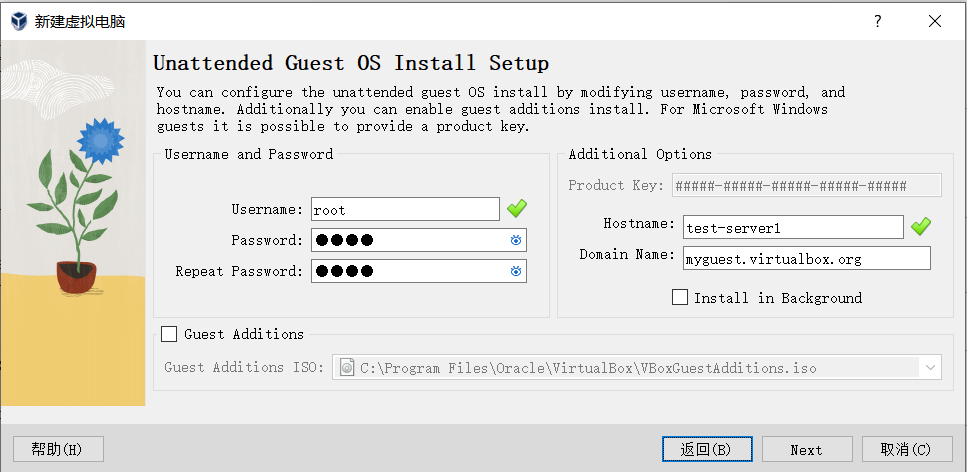Click the green checkmark beside Username
The height and width of the screenshot is (472, 967).
(516, 209)
